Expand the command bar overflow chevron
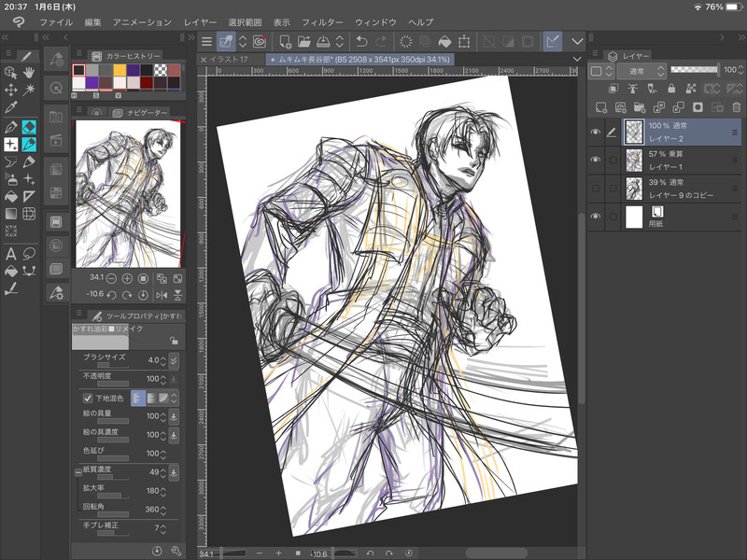This screenshot has height=560, width=747. pos(577,41)
